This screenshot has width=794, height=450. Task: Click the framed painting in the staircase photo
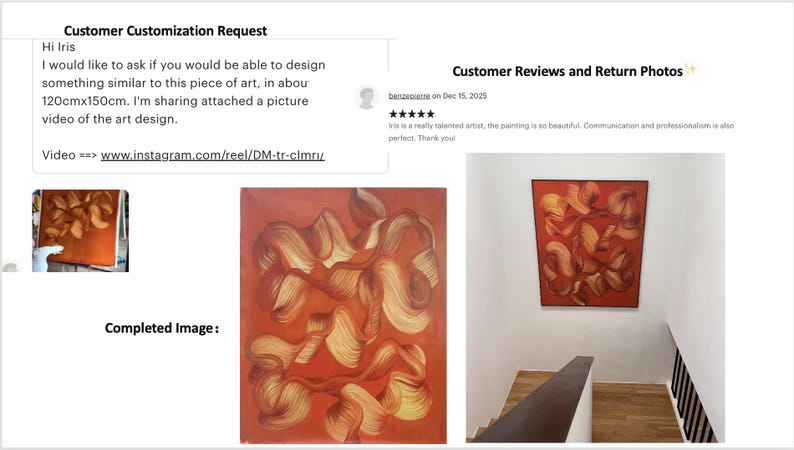590,243
